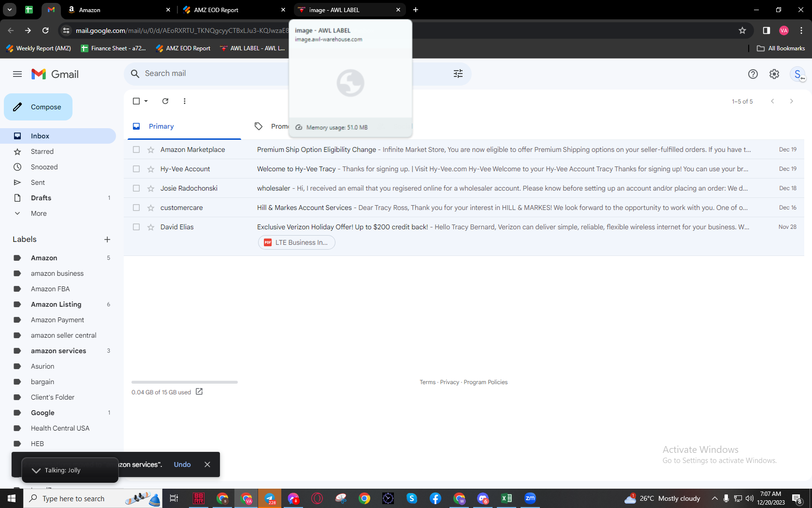The image size is (812, 508).
Task: Expand the select-all checkbox dropdown arrow
Action: click(x=146, y=101)
